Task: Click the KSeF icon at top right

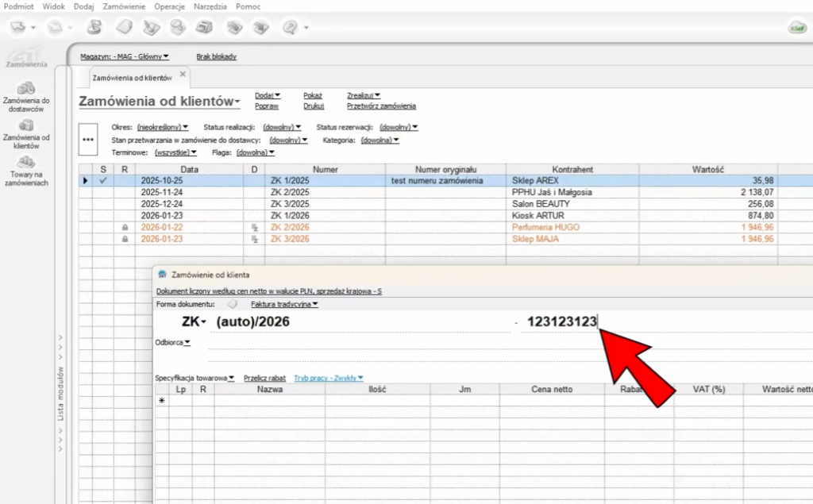Action: 796,28
